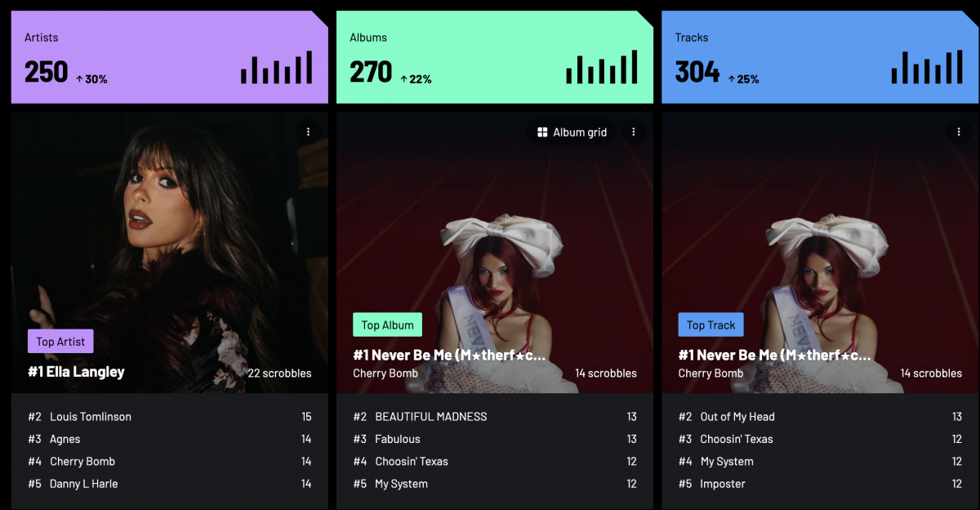Open the Top Artist card three-dot menu
The image size is (980, 510).
click(308, 132)
